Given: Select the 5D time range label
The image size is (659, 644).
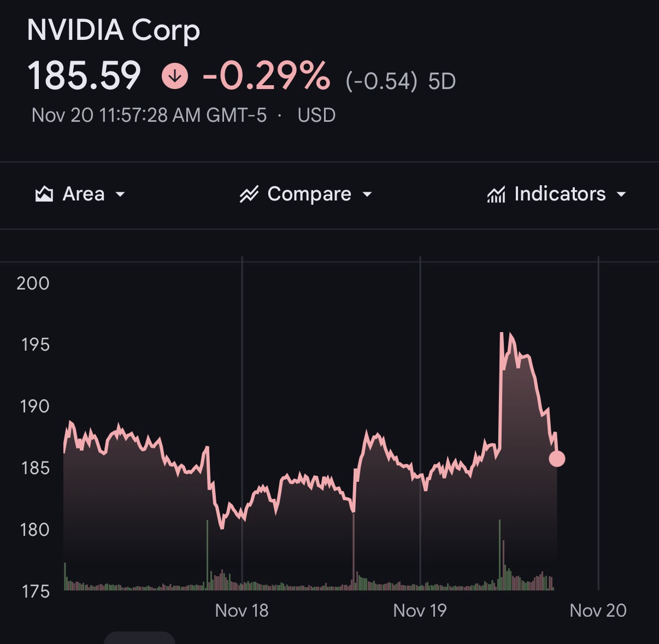Looking at the screenshot, I should (x=442, y=81).
